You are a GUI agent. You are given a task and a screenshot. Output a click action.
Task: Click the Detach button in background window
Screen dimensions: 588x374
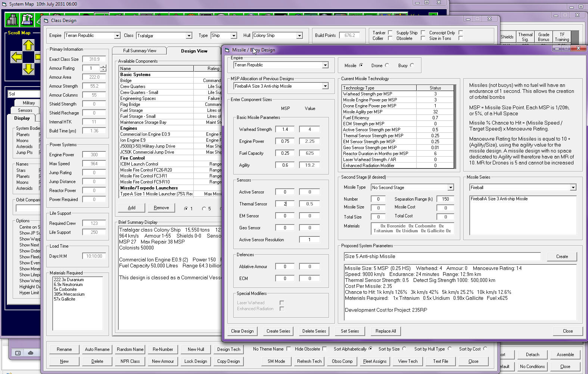532,355
